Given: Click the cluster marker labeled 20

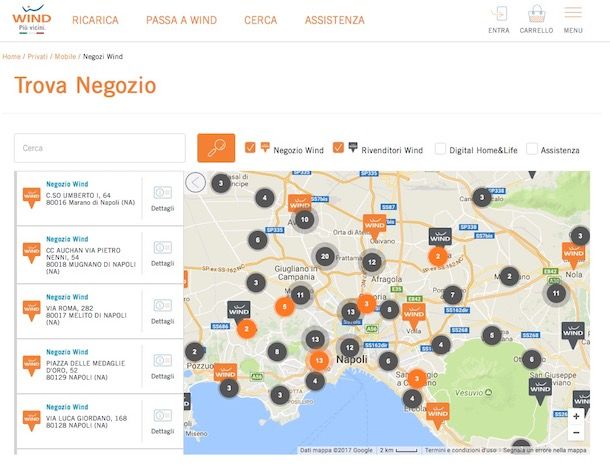Looking at the screenshot, I should click(x=325, y=256).
